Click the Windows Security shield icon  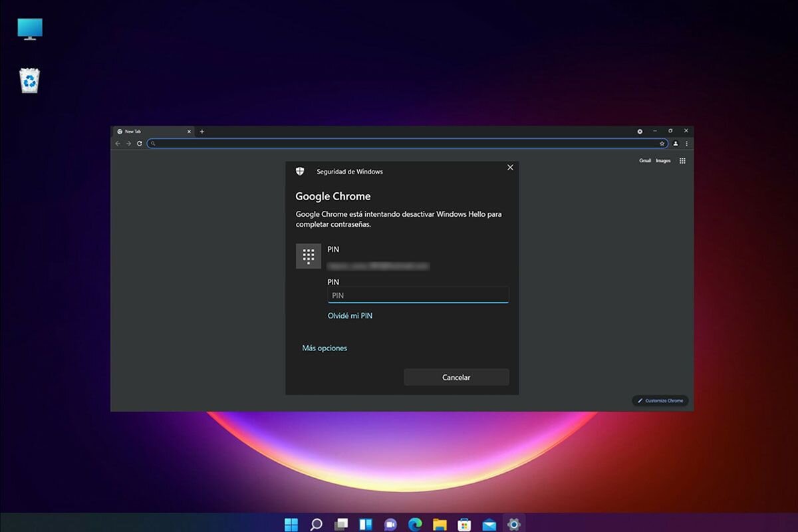pyautogui.click(x=301, y=171)
